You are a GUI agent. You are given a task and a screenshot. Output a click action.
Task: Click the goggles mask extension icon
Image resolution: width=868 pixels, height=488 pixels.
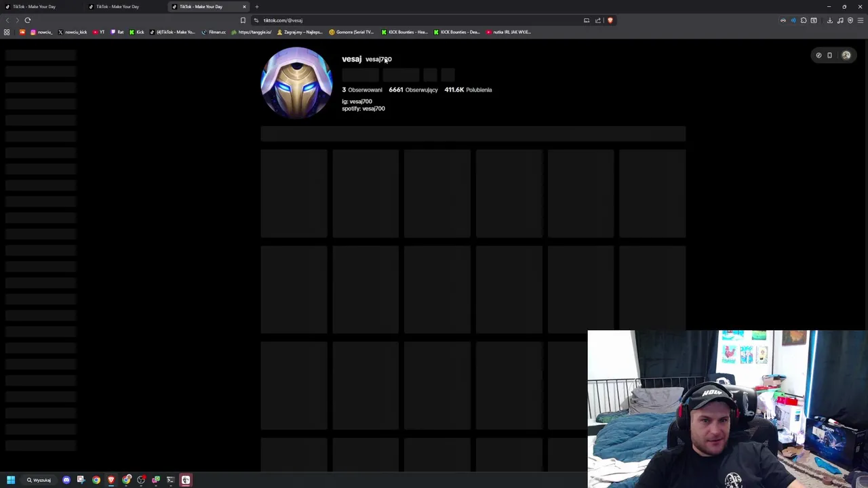coord(783,20)
